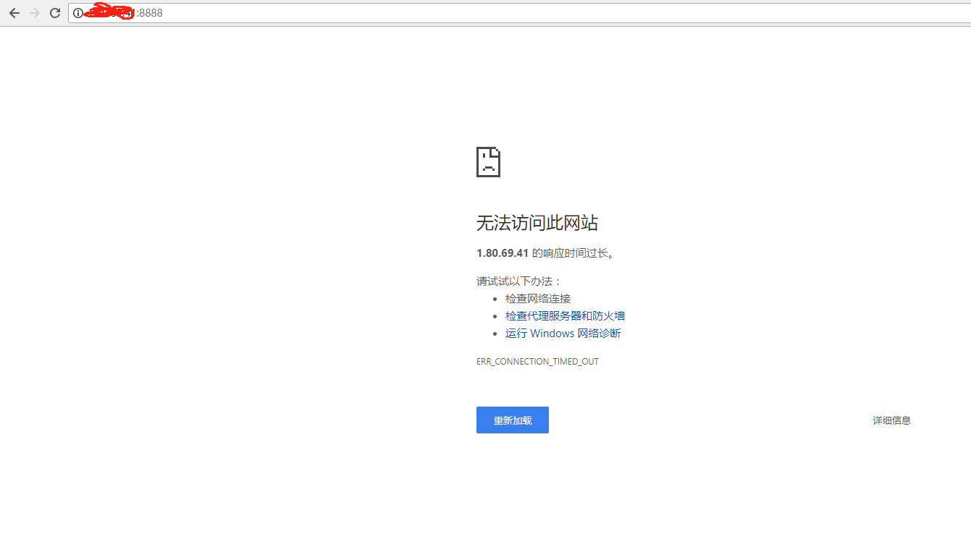Open the 详细信息 details link
This screenshot has width=971, height=560.
click(891, 420)
